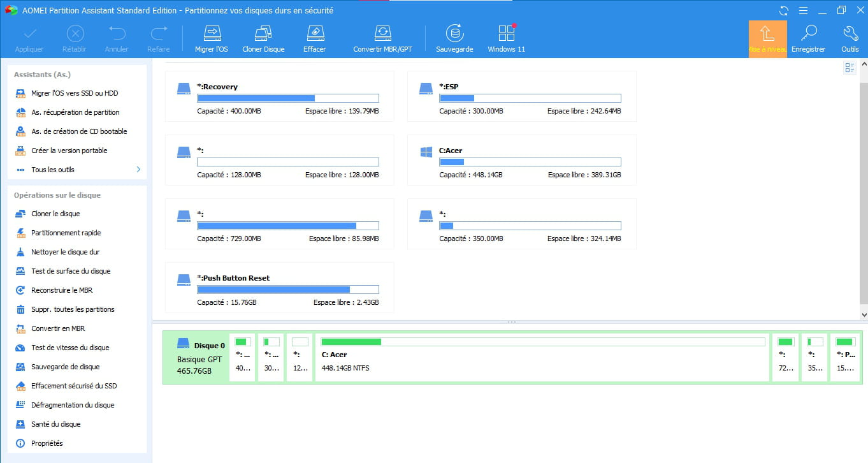Click the Opérations sur le disque header
The height and width of the screenshot is (463, 868).
(x=57, y=195)
